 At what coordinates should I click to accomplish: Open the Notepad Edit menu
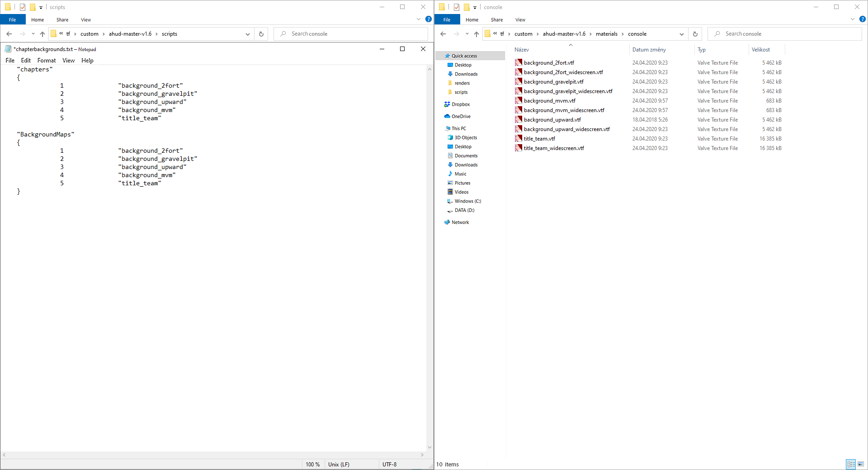point(26,61)
